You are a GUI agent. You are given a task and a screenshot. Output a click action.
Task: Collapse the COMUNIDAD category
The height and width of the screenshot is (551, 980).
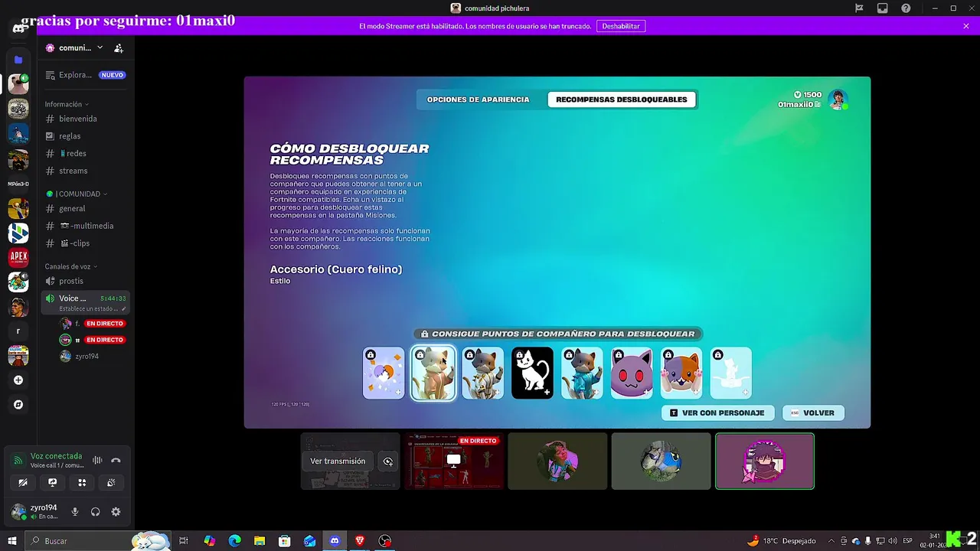tap(77, 194)
